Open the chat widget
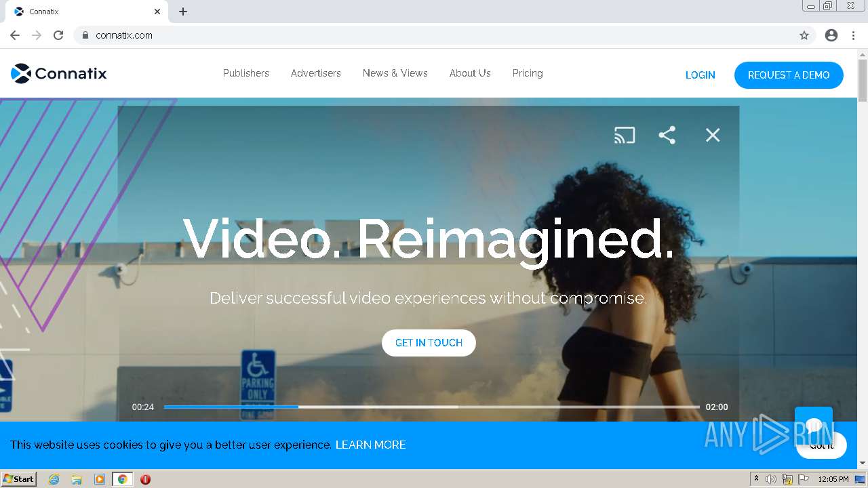This screenshot has width=868, height=488. (x=814, y=426)
